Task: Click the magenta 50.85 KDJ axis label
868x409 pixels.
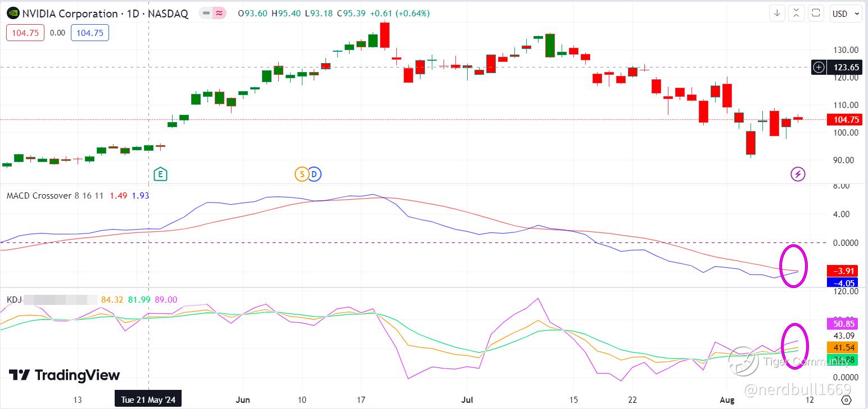Action: point(843,323)
